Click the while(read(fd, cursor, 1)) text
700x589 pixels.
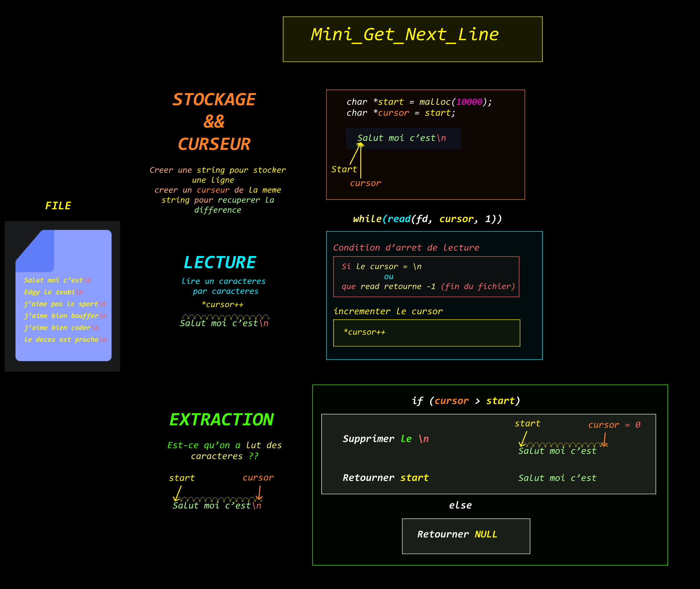pos(427,219)
